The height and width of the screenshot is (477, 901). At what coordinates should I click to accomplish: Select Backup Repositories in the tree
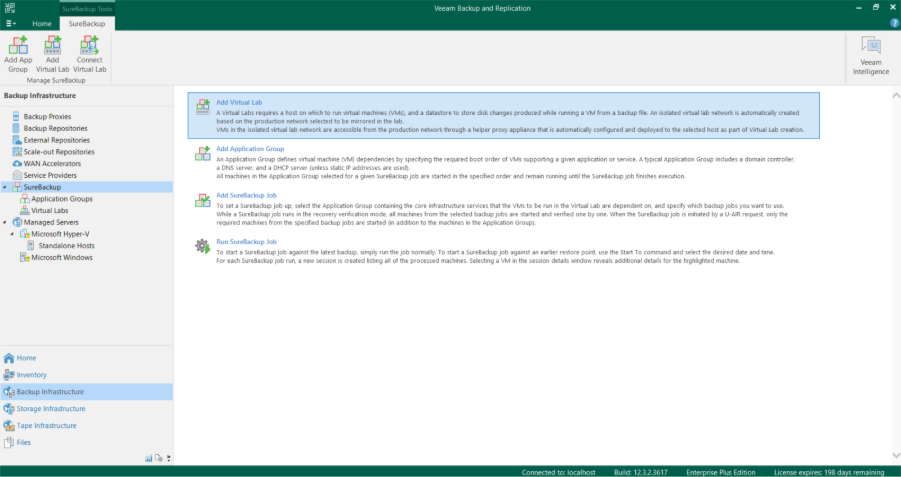(55, 128)
